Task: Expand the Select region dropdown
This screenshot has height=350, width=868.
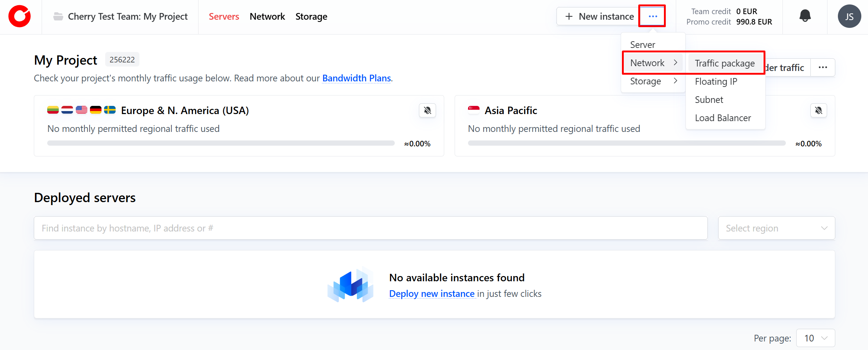Action: tap(776, 228)
